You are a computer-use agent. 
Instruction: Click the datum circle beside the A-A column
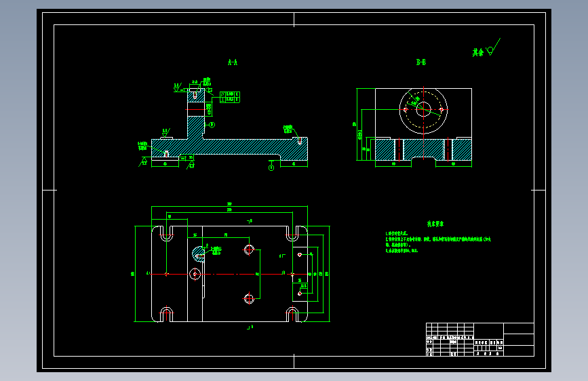point(212,125)
